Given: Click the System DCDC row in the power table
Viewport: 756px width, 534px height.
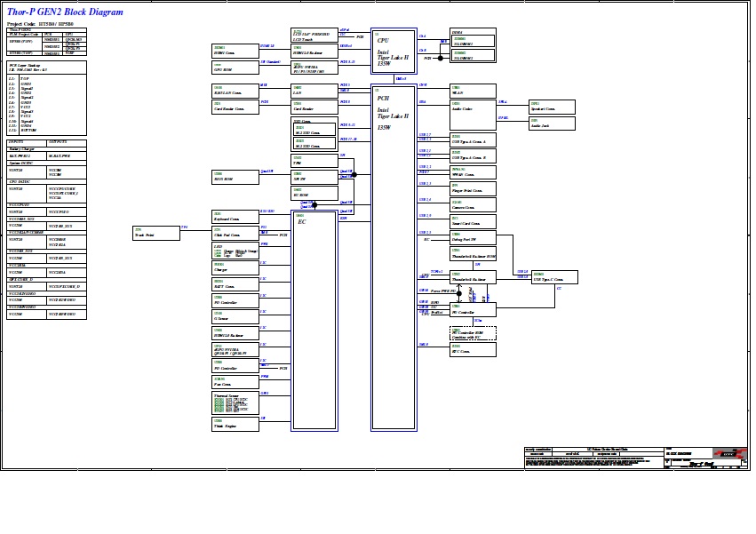Looking at the screenshot, I should click(47, 163).
